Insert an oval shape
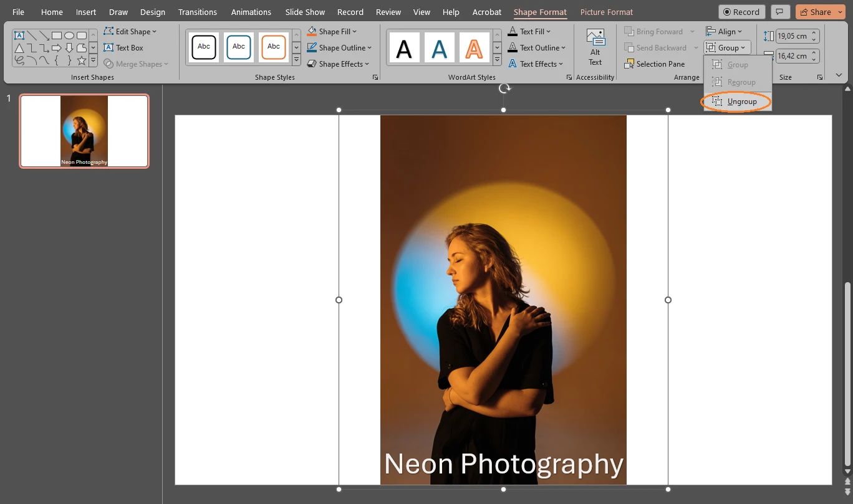The width and height of the screenshot is (853, 504). point(69,36)
